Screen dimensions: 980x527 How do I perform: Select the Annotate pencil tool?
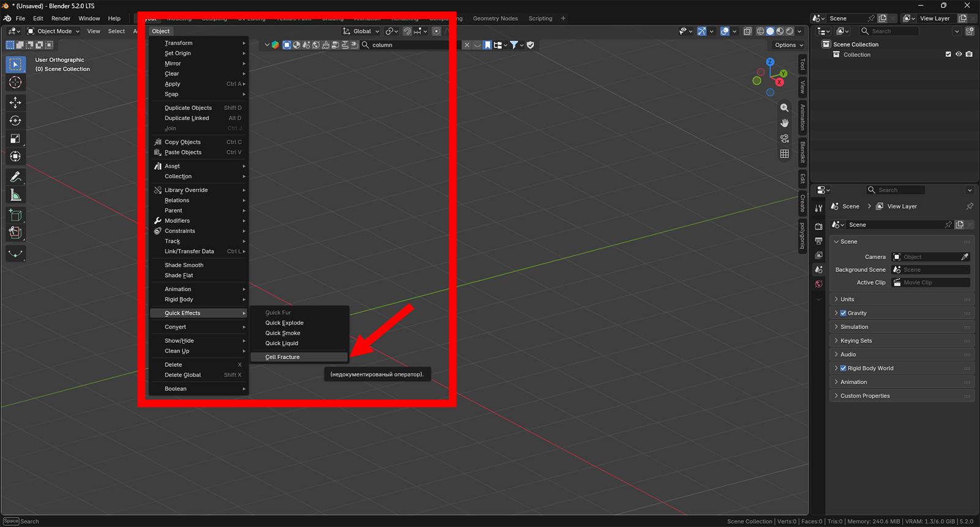click(15, 177)
